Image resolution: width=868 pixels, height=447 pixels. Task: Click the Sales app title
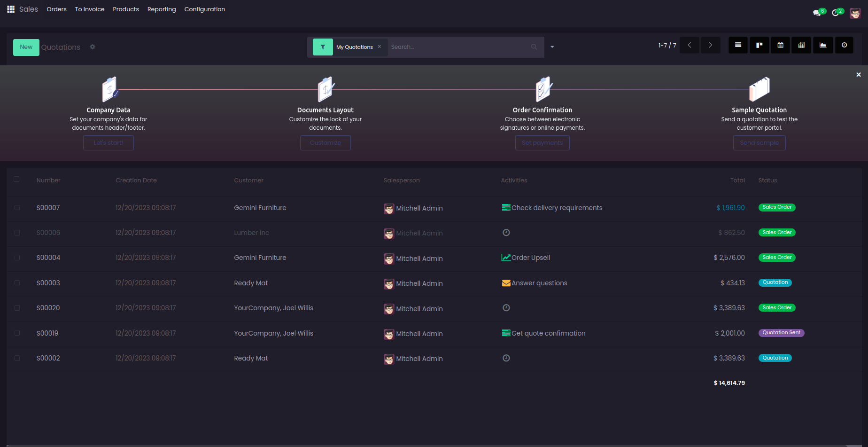click(29, 9)
